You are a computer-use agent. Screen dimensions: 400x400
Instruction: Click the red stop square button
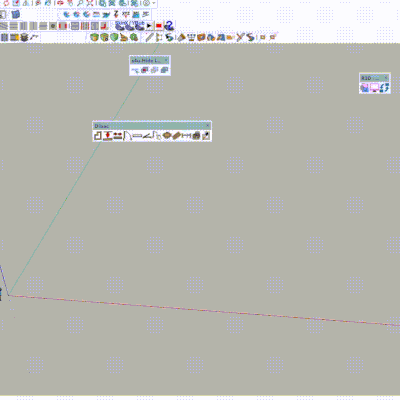[159, 26]
